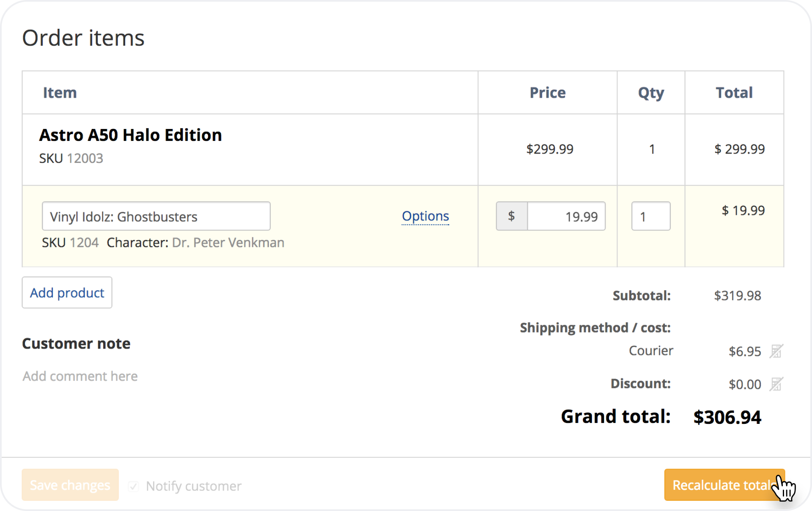812x511 pixels.
Task: Click the crossed-out calculator icon beside Discount
Action: click(776, 384)
